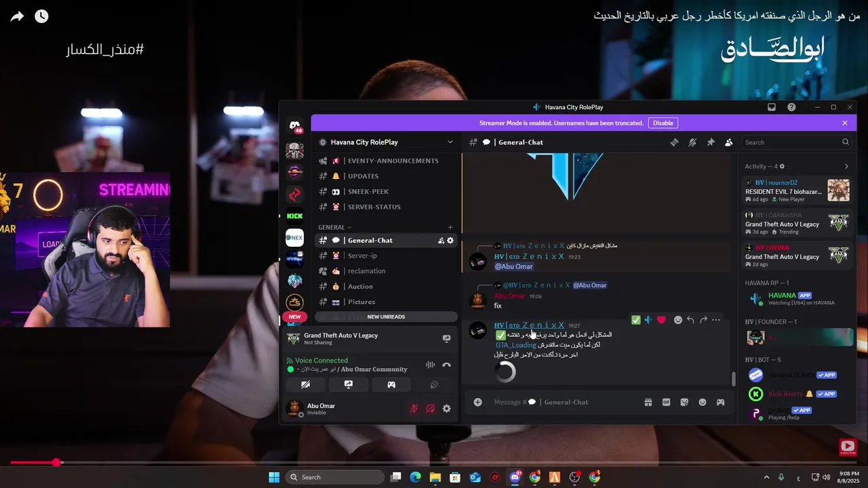Image resolution: width=868 pixels, height=488 pixels.
Task: Open voice noise suppression icon
Action: [x=430, y=365]
